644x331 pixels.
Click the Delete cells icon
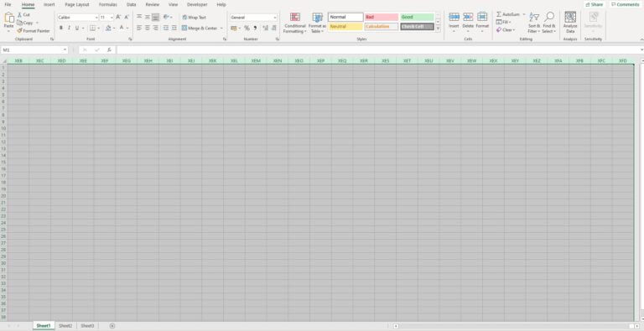click(468, 17)
